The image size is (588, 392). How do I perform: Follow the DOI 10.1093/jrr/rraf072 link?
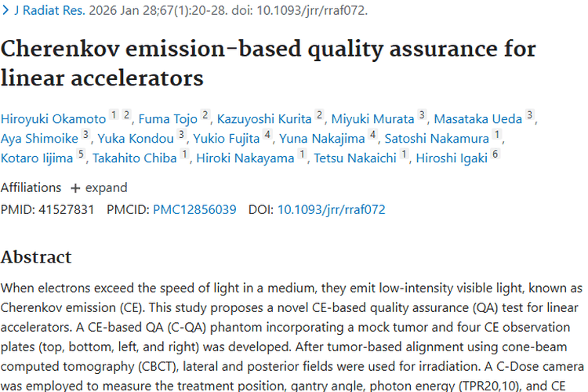point(331,209)
